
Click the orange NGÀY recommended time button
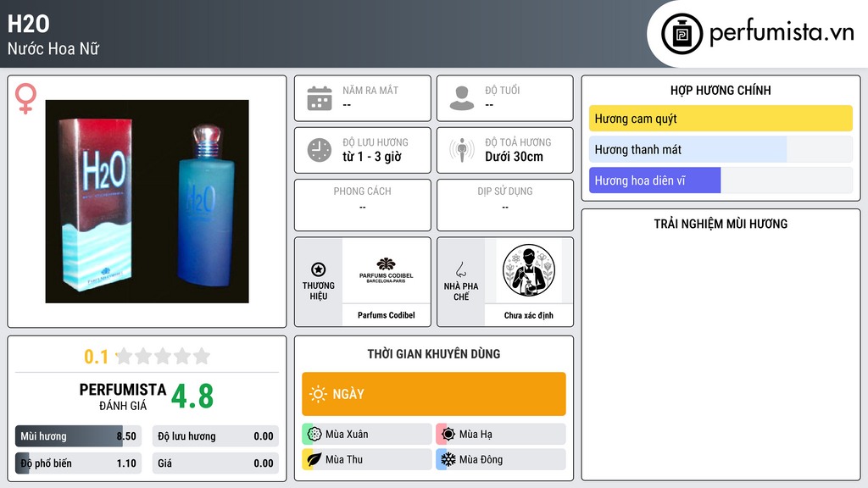pos(434,394)
